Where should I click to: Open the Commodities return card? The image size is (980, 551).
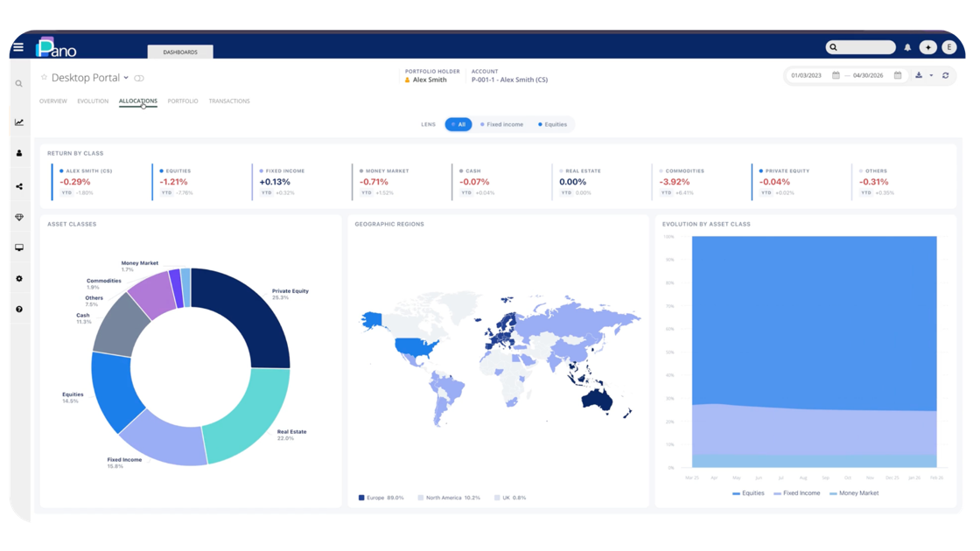click(700, 182)
